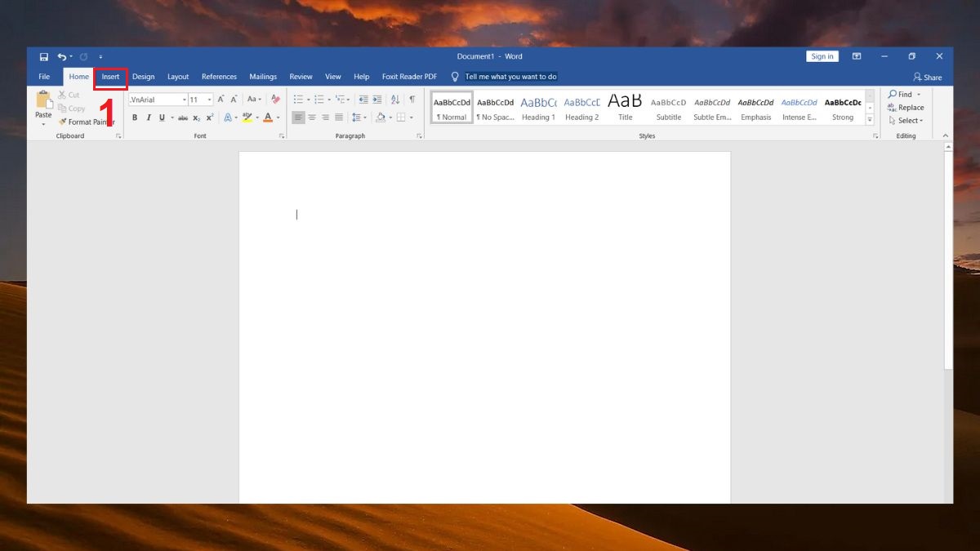The width and height of the screenshot is (980, 551).
Task: Open the File menu
Action: point(44,77)
